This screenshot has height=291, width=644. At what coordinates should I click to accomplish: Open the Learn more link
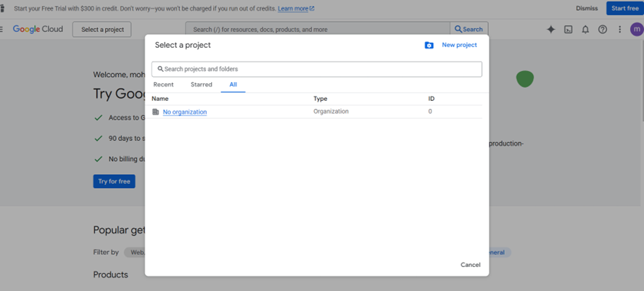[x=296, y=8]
